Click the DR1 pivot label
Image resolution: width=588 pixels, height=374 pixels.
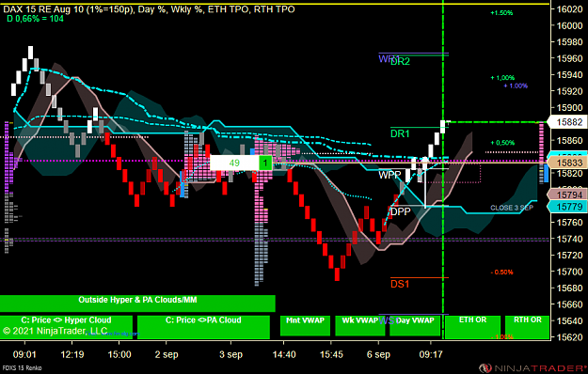click(400, 133)
